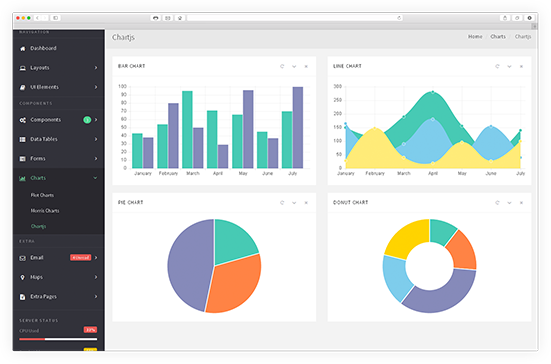Collapse the Bar Chart panel
The width and height of the screenshot is (551, 364).
(294, 66)
